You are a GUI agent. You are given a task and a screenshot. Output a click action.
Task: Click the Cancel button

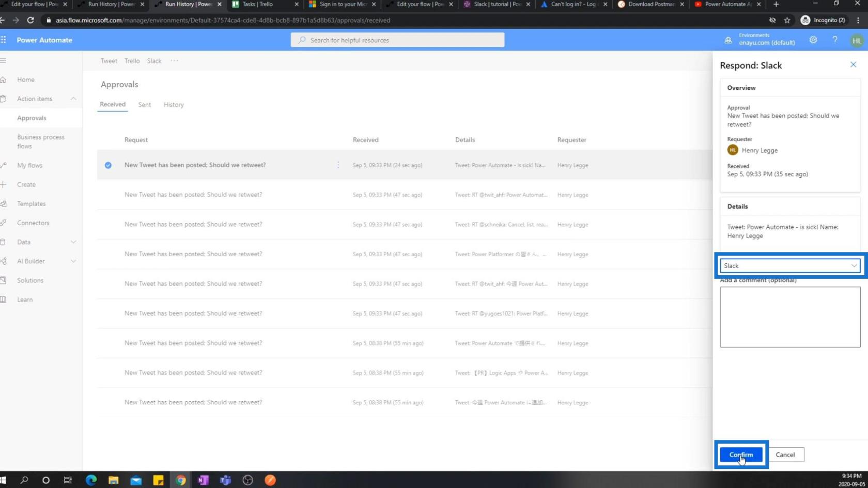tap(785, 454)
